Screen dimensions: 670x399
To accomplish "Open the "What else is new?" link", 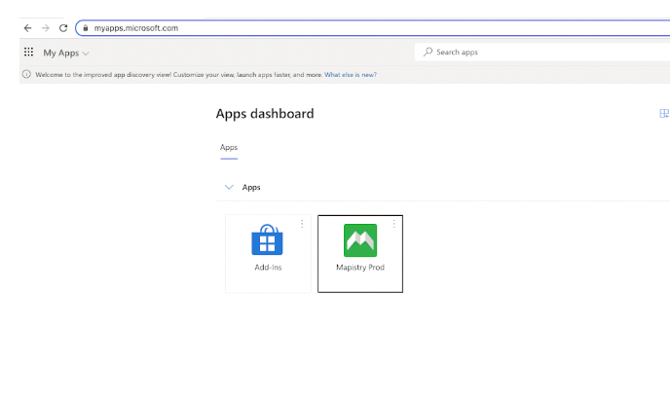I will point(350,75).
